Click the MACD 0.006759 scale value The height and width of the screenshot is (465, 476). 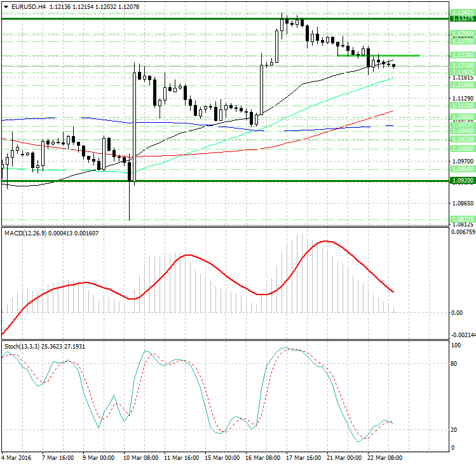pos(463,232)
